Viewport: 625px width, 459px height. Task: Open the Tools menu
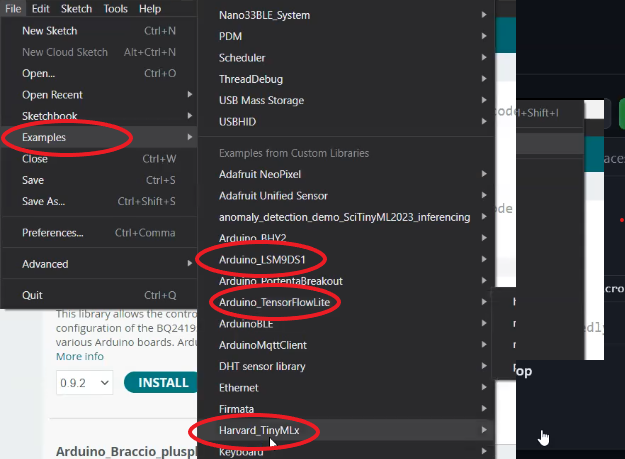[115, 8]
